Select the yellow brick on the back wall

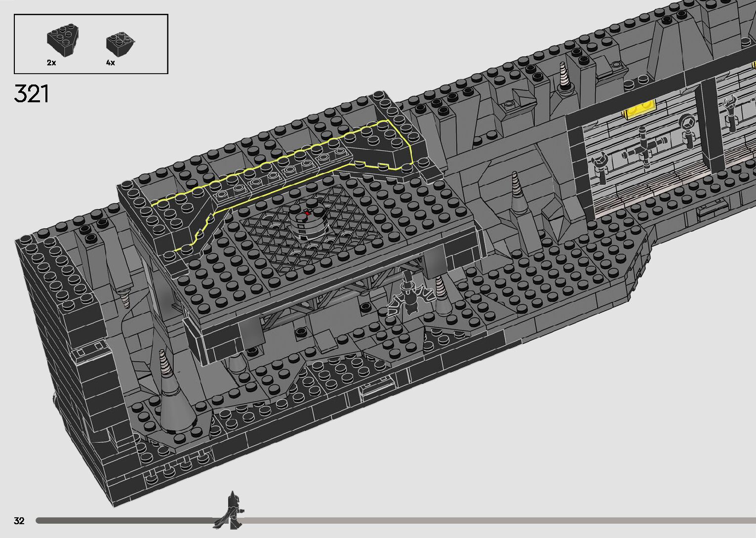pos(640,111)
